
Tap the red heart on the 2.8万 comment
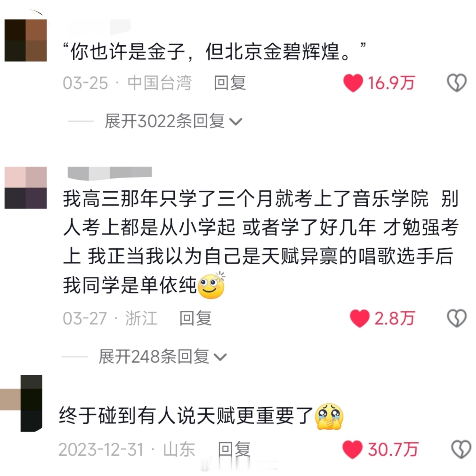pos(359,318)
